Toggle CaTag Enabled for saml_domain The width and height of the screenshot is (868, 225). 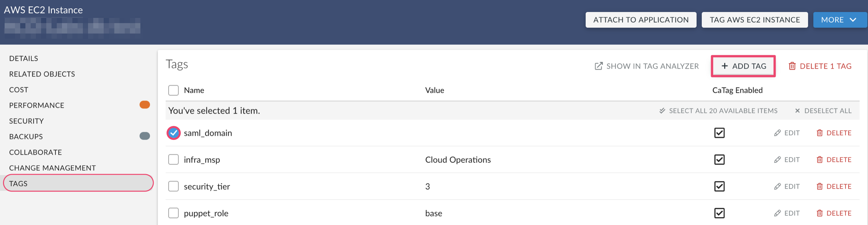pos(719,133)
